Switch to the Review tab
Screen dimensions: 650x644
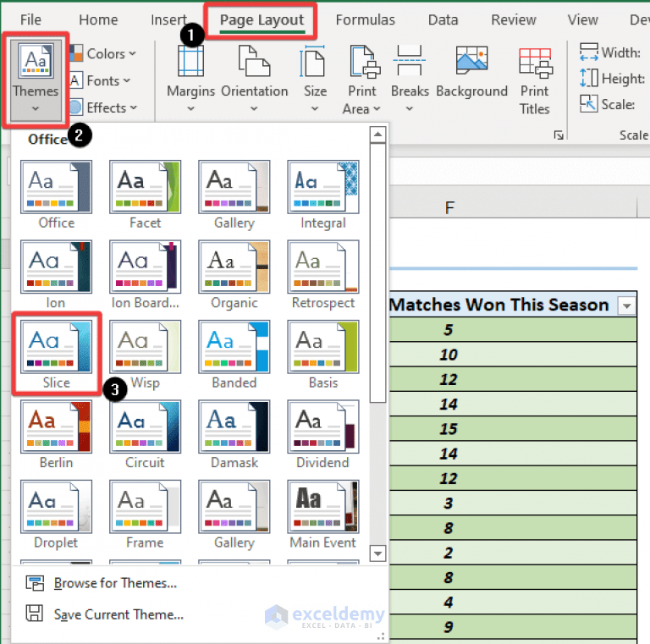[x=514, y=19]
